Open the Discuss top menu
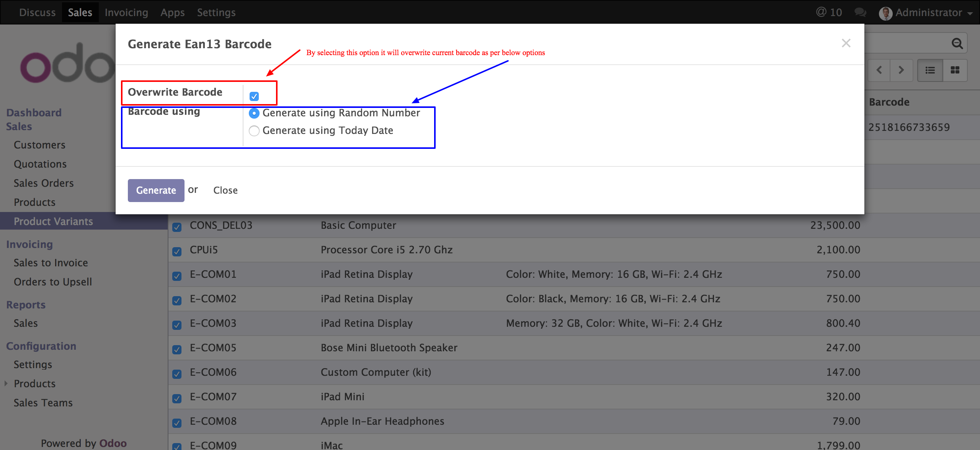The width and height of the screenshot is (980, 450). 37,12
